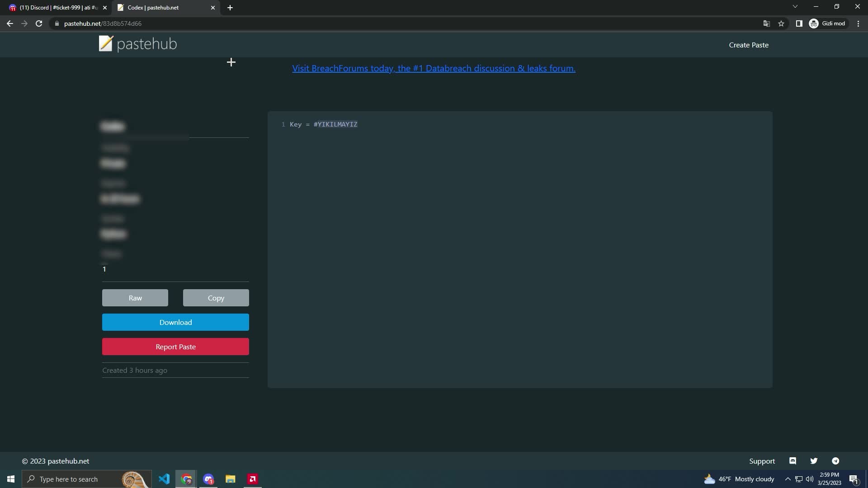Open Visual Studio Code from taskbar

click(164, 479)
